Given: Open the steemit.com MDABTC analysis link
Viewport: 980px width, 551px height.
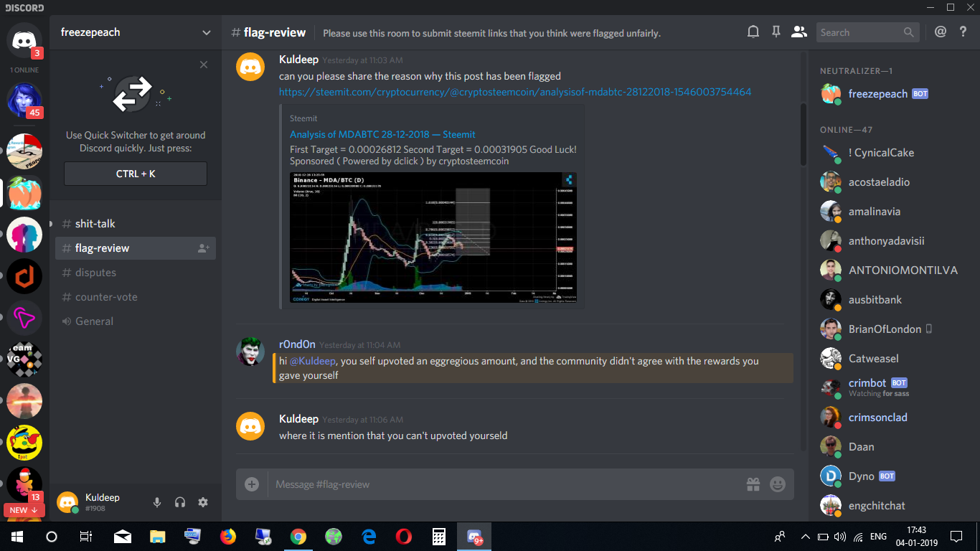Looking at the screenshot, I should coord(515,92).
